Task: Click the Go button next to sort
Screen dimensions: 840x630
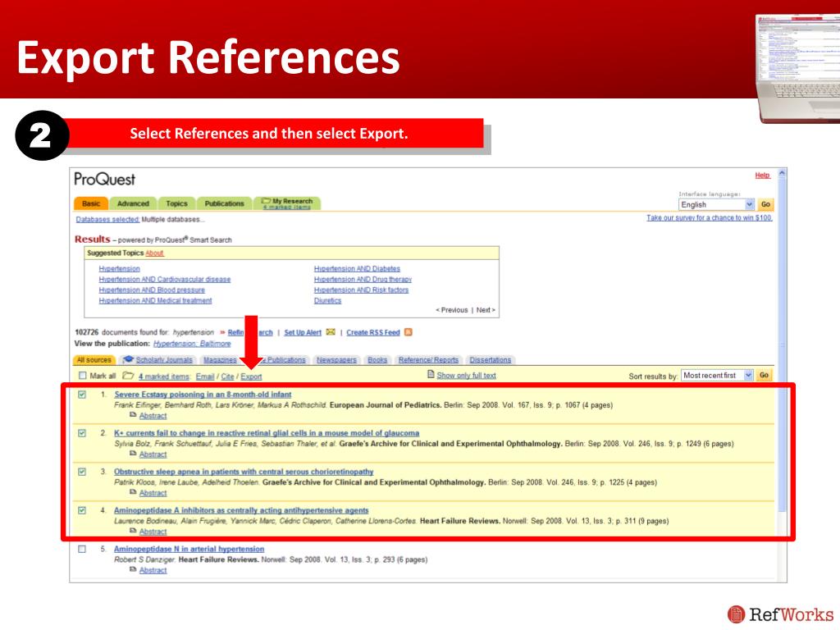Action: 764,376
